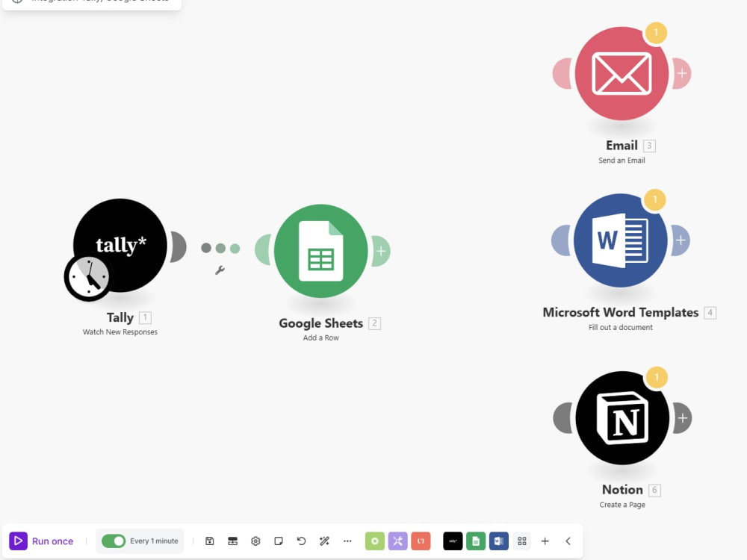Image resolution: width=747 pixels, height=560 pixels.
Task: Open the Google Sheets module circle
Action: 321,251
